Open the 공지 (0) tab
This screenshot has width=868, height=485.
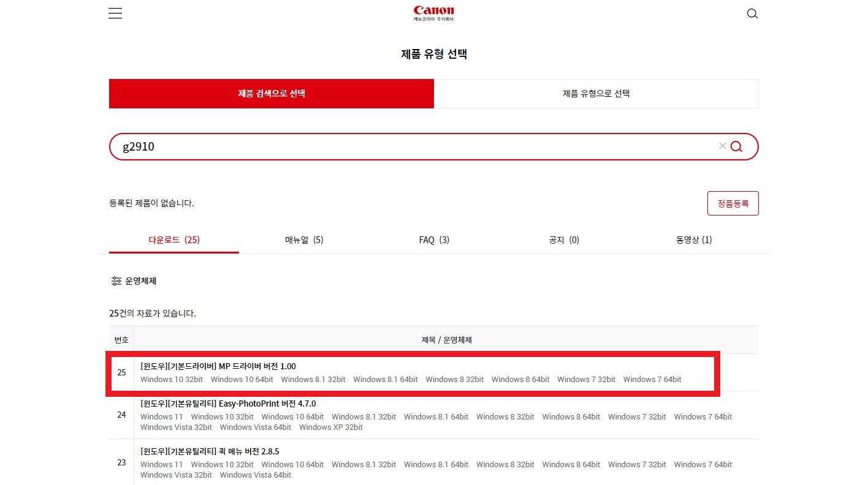pyautogui.click(x=564, y=239)
